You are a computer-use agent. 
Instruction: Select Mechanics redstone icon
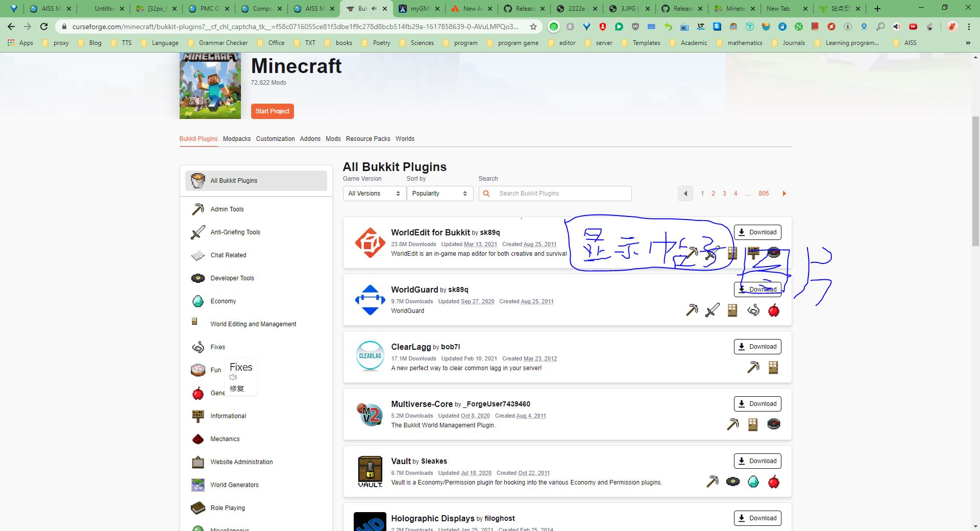tap(198, 439)
